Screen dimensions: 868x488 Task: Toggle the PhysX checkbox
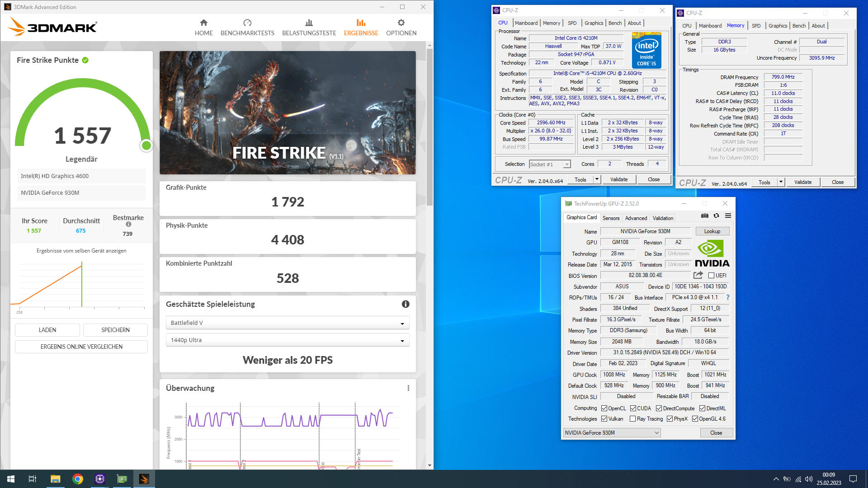670,419
